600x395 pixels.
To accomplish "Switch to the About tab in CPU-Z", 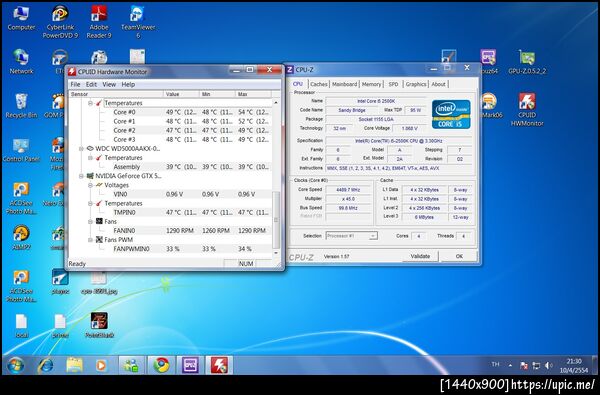I will 439,84.
